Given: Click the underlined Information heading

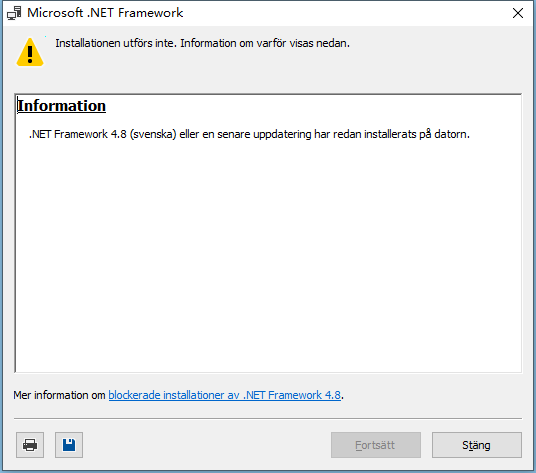Looking at the screenshot, I should click(62, 106).
